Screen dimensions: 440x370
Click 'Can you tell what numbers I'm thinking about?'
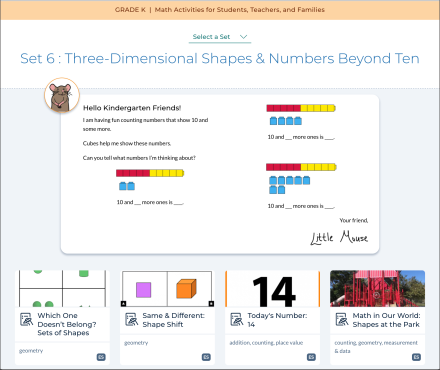(139, 158)
